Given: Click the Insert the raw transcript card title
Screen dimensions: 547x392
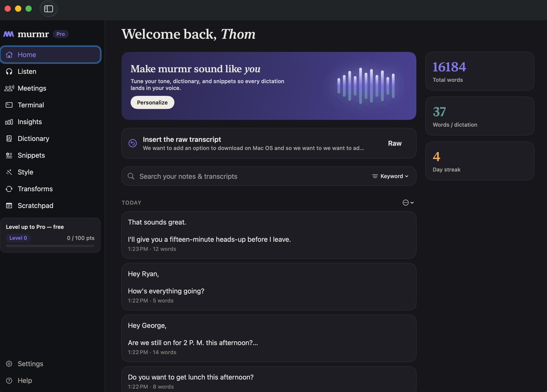Looking at the screenshot, I should (x=182, y=140).
